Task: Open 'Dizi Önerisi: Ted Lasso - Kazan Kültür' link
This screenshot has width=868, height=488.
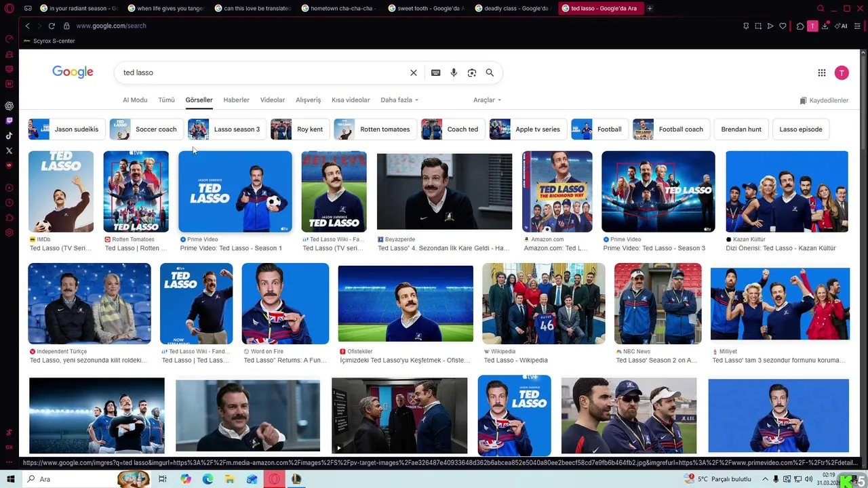Action: [x=781, y=248]
